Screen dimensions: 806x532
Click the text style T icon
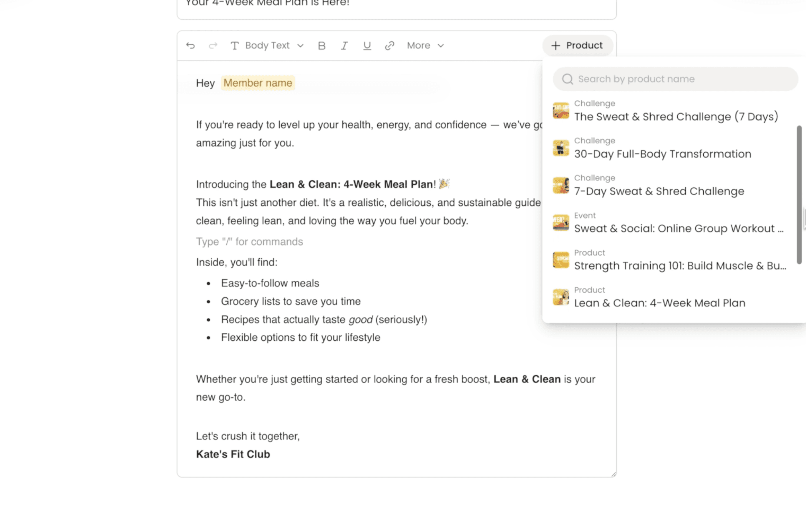(x=235, y=46)
